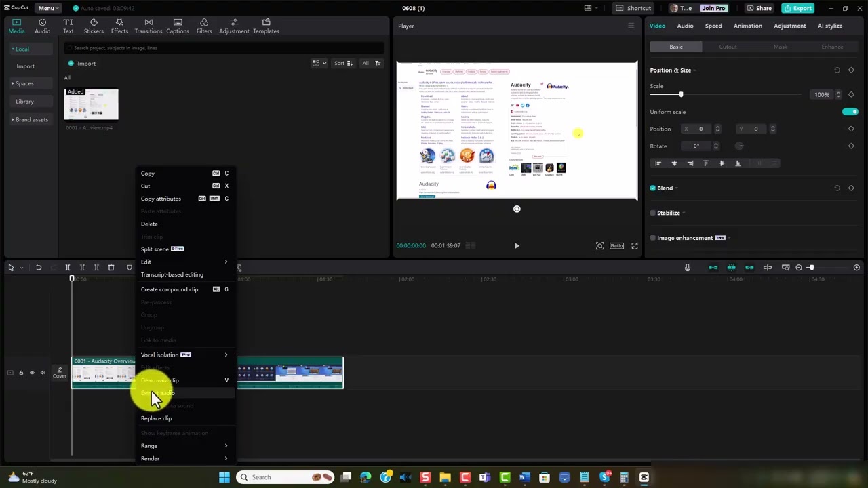Viewport: 868px width, 488px height.
Task: Expand the Edit submenu in context menu
Action: (185, 262)
